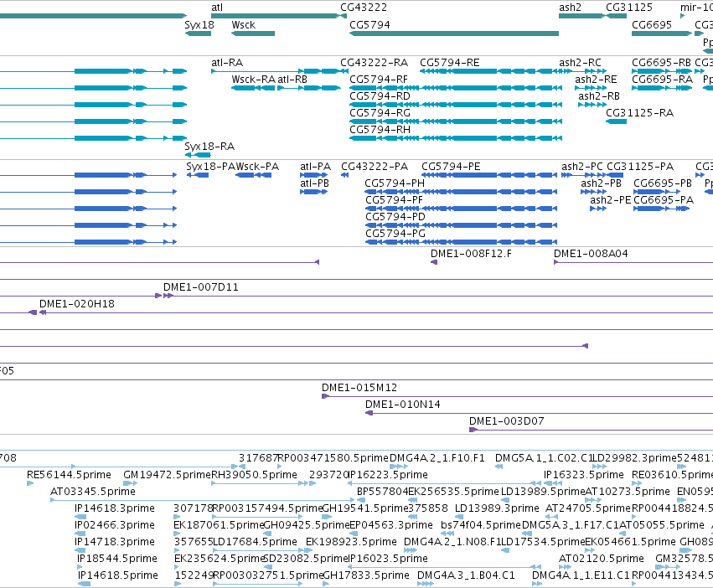Viewport: 713px width, 588px height.
Task: Click the DME1-003D07 BAC label
Action: (x=507, y=421)
